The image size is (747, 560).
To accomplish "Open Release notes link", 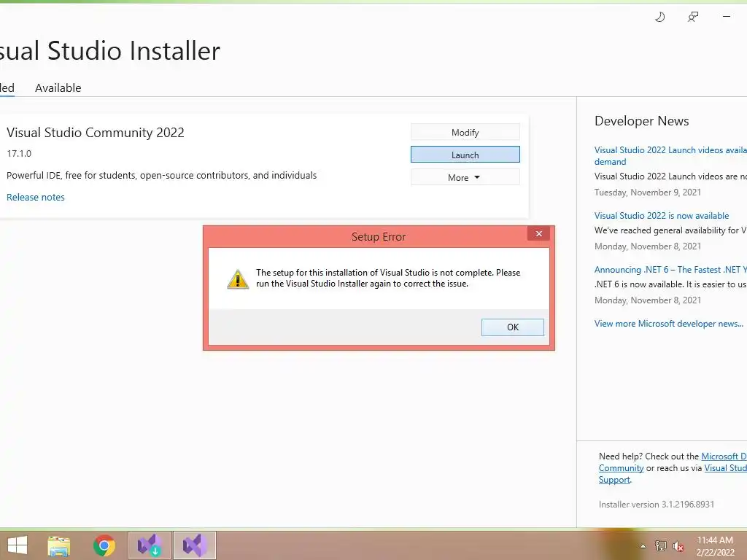I will [35, 197].
